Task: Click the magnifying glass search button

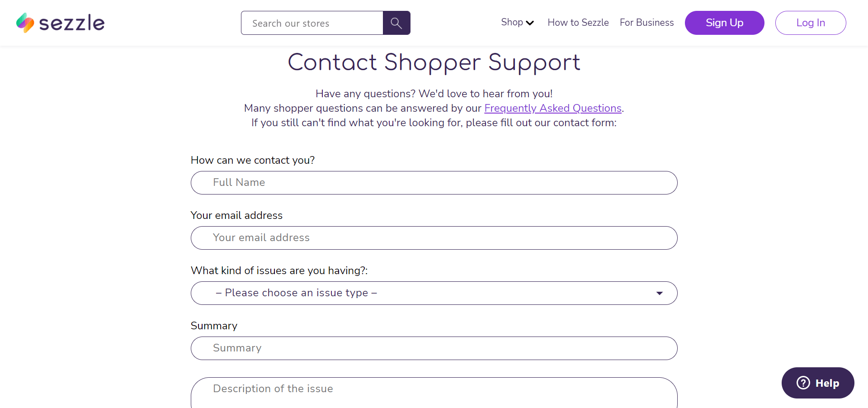Action: 396,23
